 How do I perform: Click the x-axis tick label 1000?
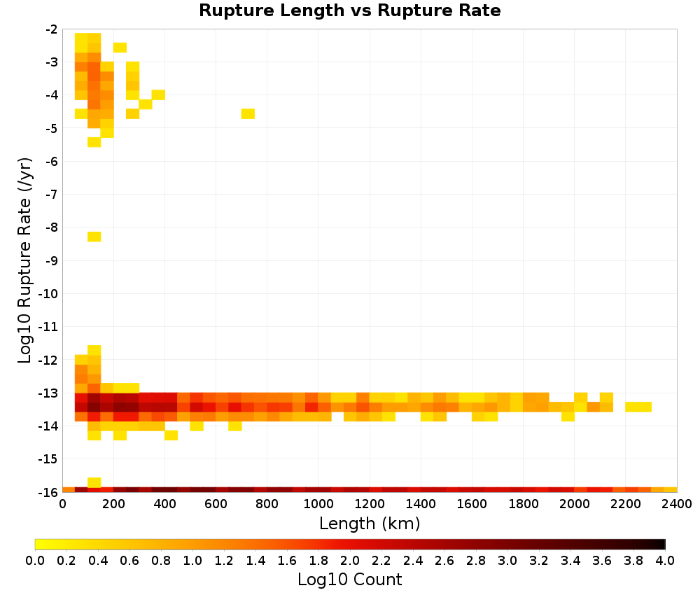click(x=318, y=505)
